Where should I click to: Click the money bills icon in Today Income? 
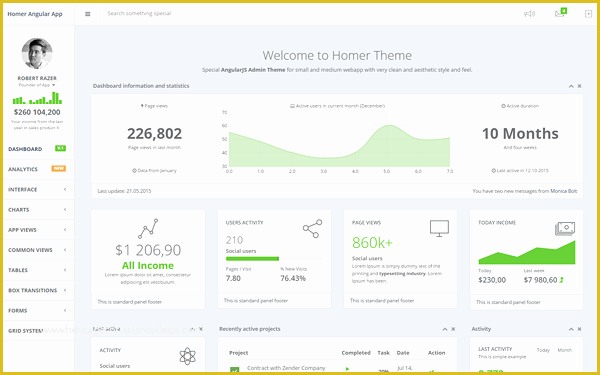pos(565,229)
